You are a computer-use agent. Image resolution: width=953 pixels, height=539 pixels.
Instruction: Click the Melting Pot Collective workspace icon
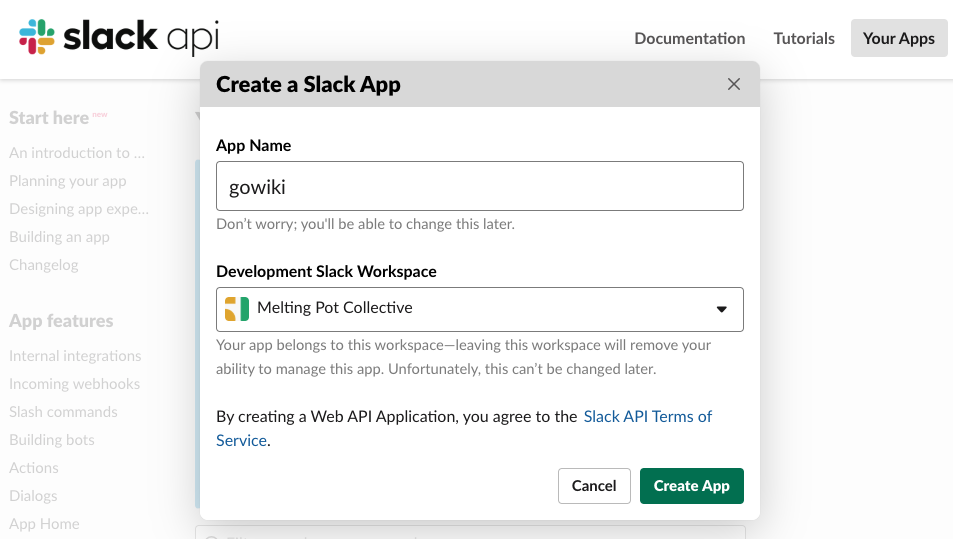coord(236,309)
